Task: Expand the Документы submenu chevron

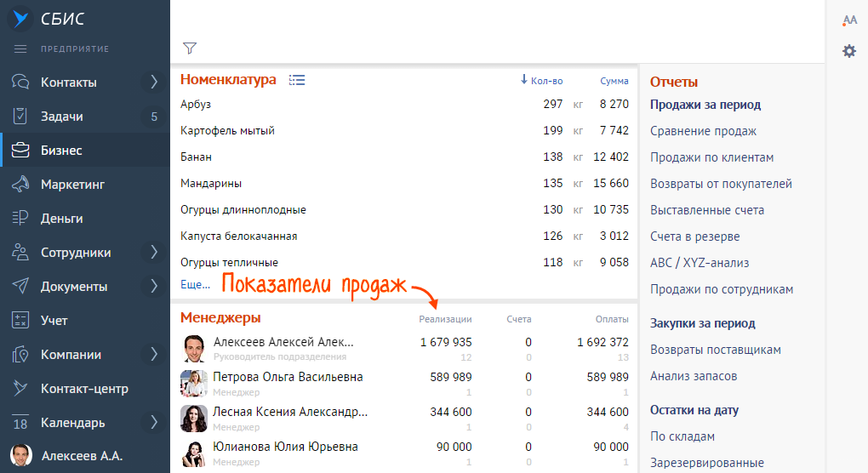Action: click(x=154, y=287)
